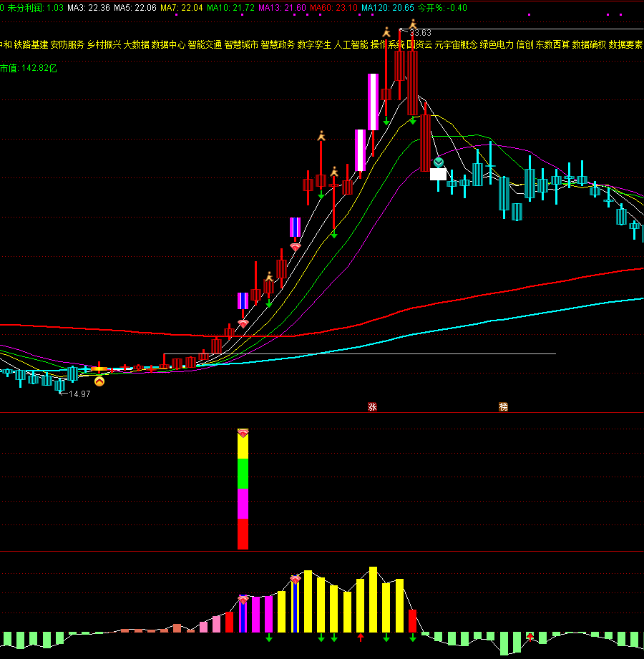644x659 pixels.
Task: Click the 33.63 high price label
Action: click(421, 33)
